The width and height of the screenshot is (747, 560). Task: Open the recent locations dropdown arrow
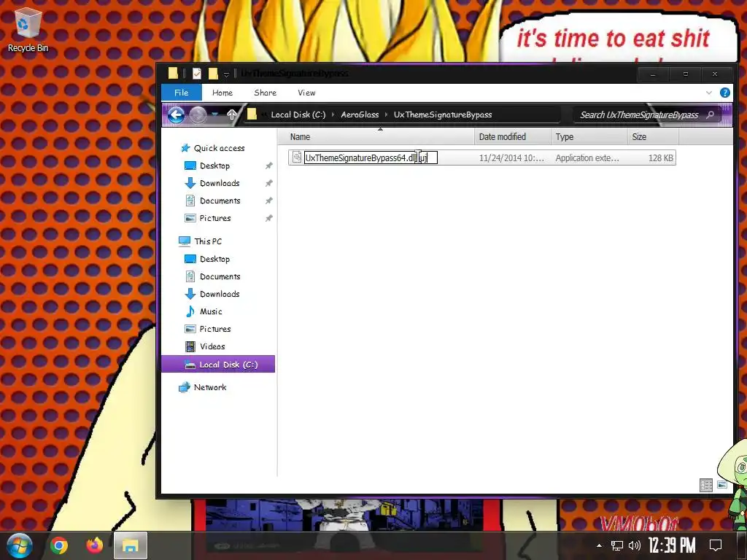[215, 114]
